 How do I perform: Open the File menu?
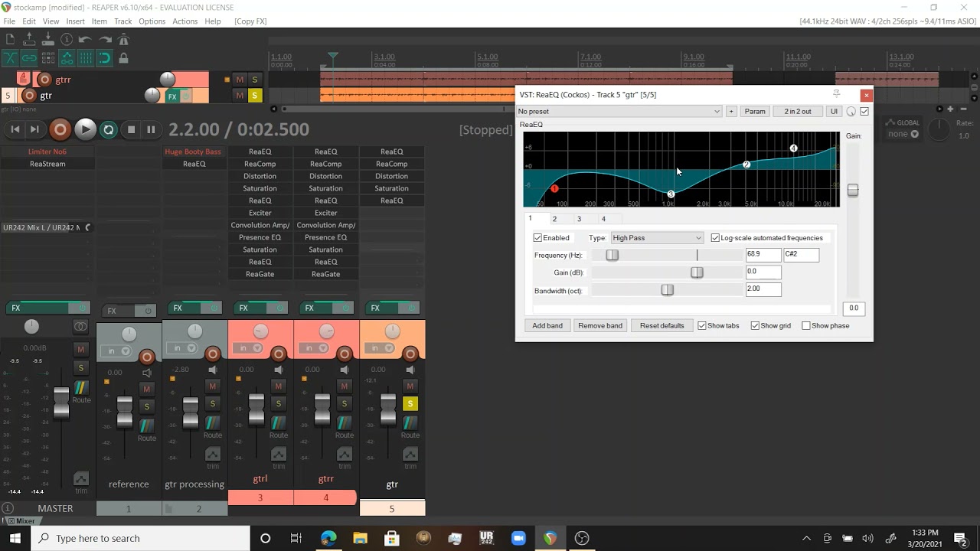(9, 21)
